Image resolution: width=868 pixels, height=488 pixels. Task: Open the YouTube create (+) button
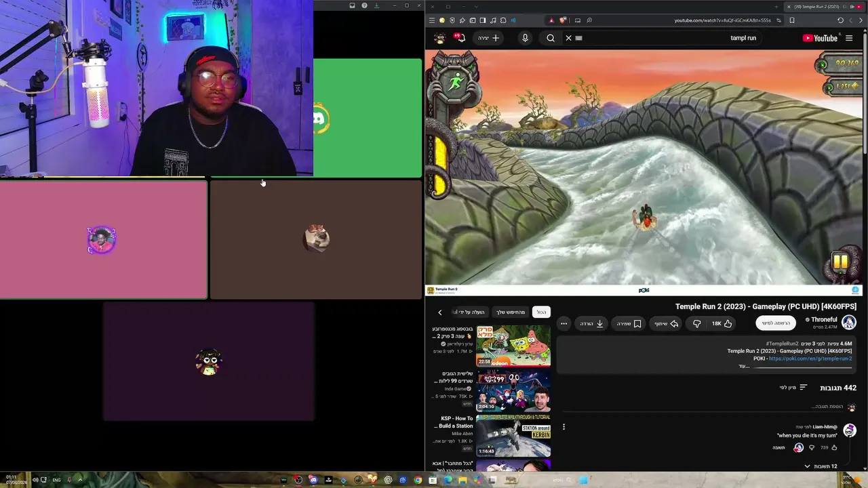point(489,38)
